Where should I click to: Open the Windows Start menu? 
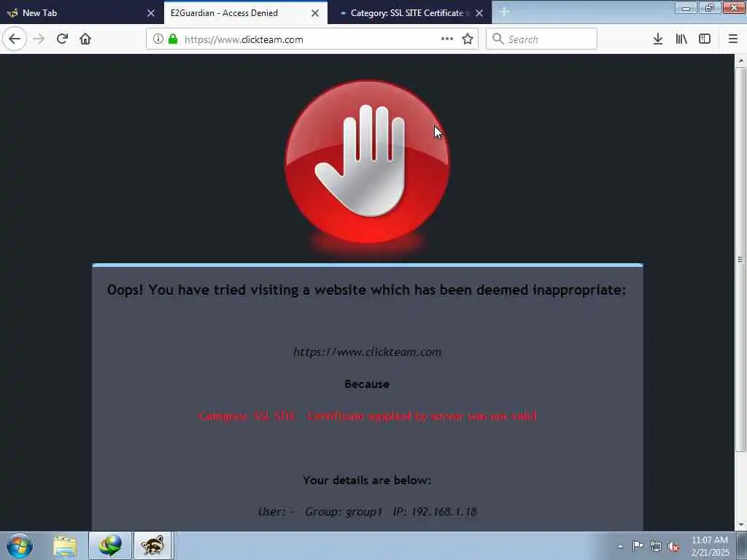pos(20,545)
